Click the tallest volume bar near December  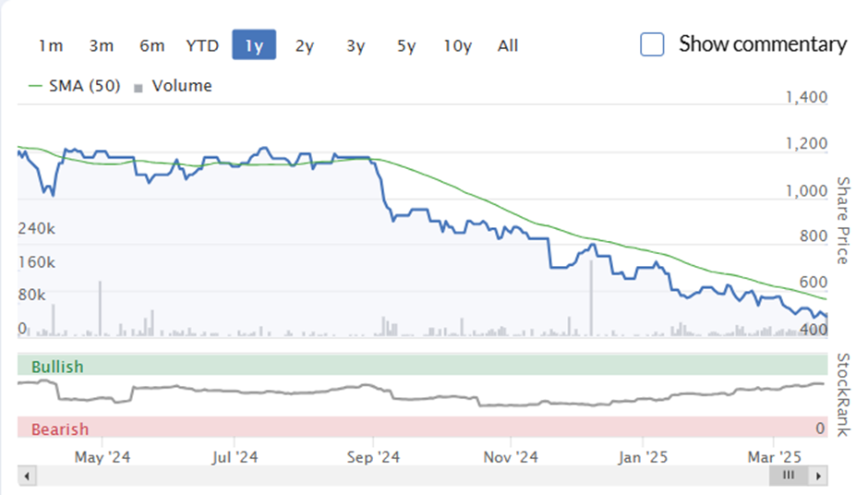(x=591, y=298)
